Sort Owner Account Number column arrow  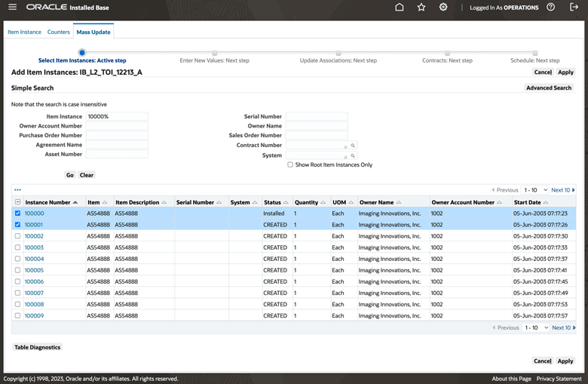pyautogui.click(x=500, y=202)
